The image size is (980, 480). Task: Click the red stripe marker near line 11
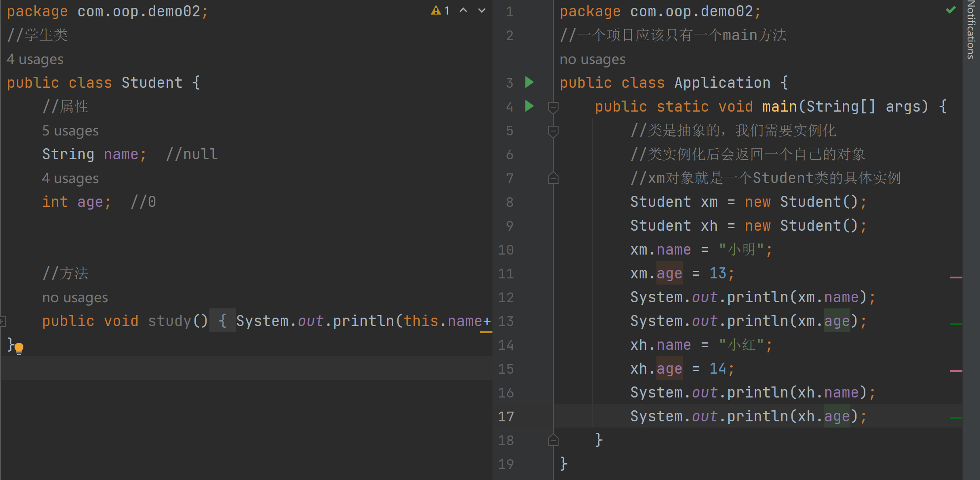(x=956, y=277)
